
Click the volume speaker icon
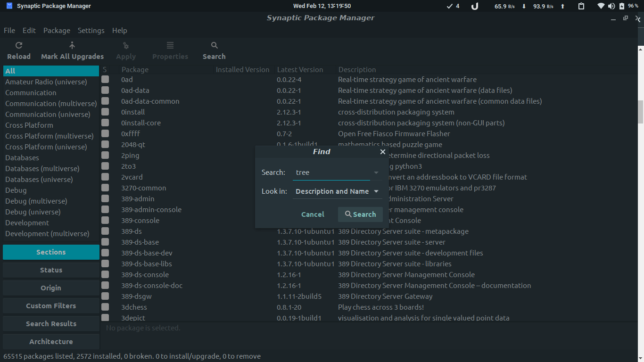click(611, 6)
